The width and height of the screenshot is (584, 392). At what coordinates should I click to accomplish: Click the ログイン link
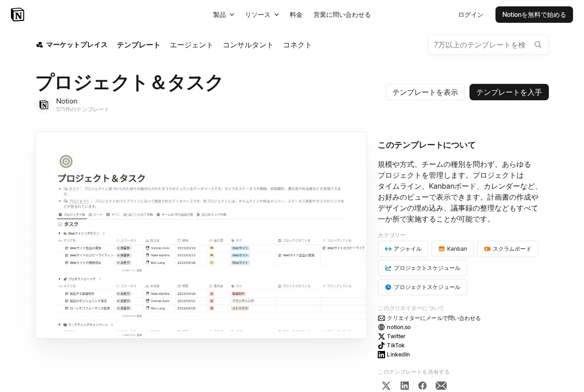[471, 15]
